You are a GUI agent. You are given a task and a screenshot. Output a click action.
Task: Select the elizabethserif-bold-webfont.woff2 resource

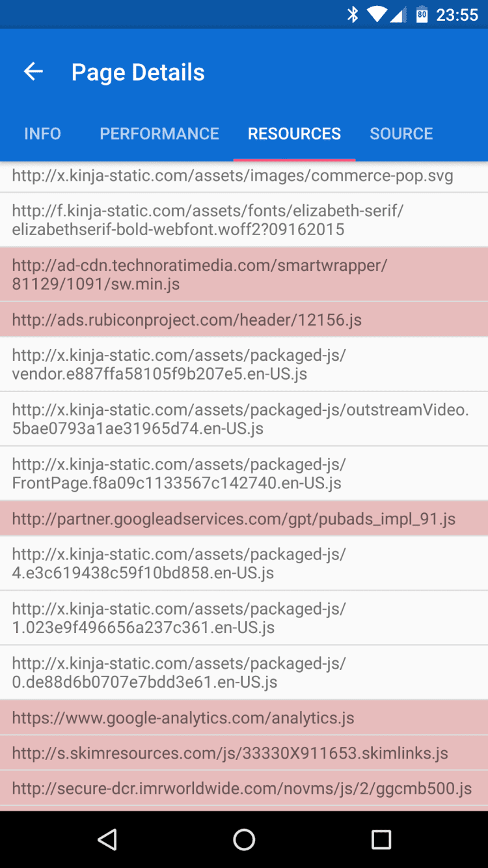coord(208,220)
